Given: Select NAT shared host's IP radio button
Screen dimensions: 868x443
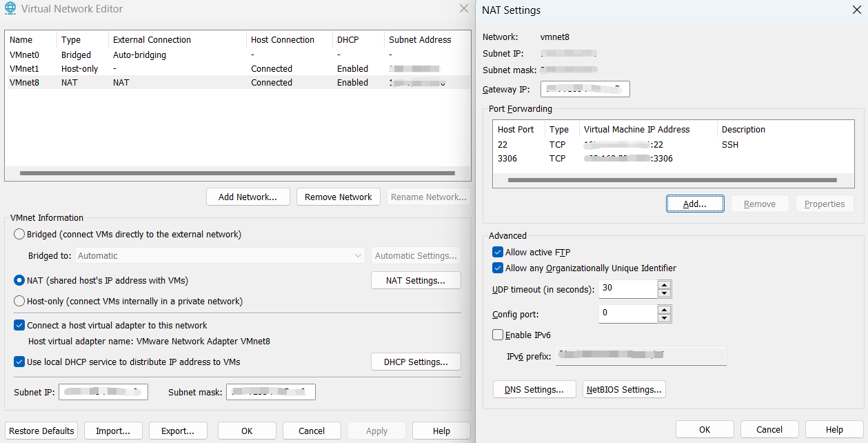Looking at the screenshot, I should coord(19,281).
